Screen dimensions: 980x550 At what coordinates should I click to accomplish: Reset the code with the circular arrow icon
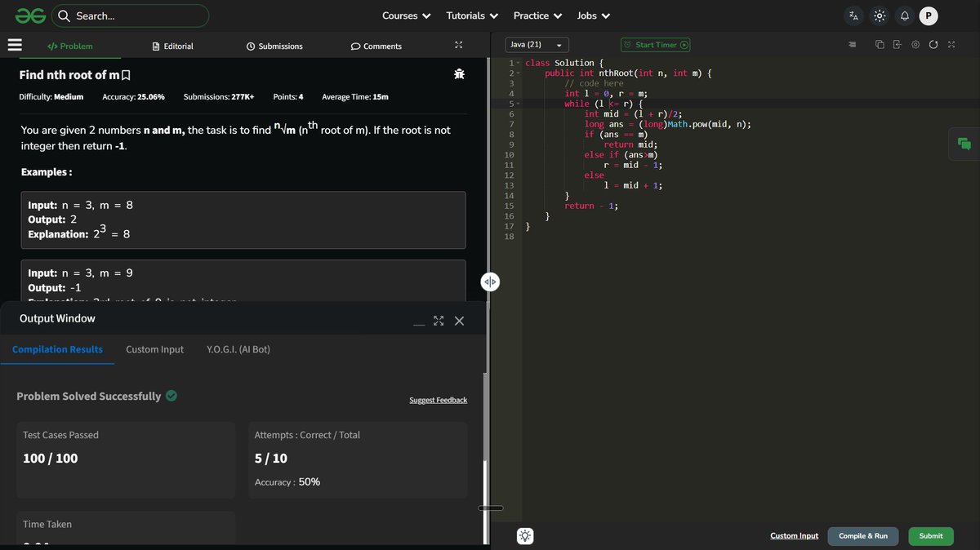[x=933, y=45]
